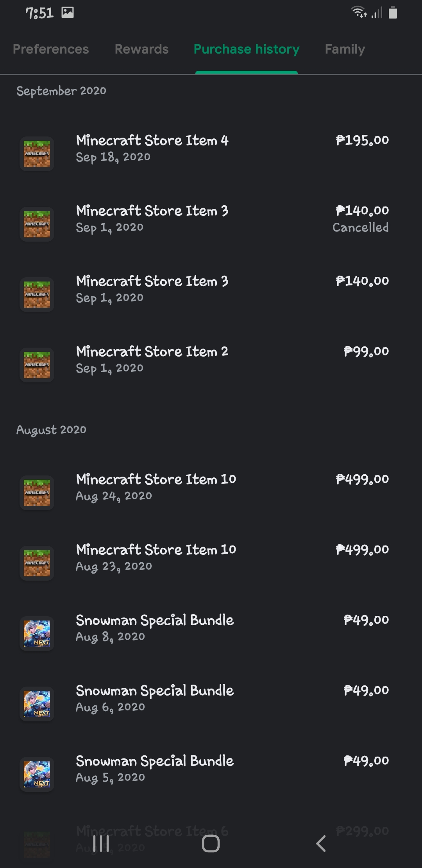Viewport: 422px width, 868px height.
Task: Switch to the Preferences tab
Action: [x=51, y=49]
